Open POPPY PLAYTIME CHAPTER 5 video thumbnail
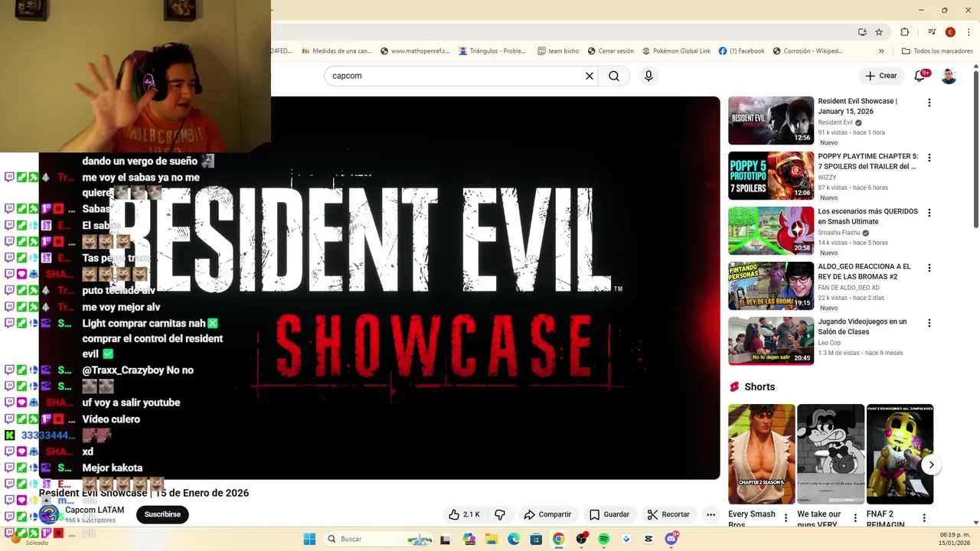This screenshot has height=551, width=980. click(771, 175)
